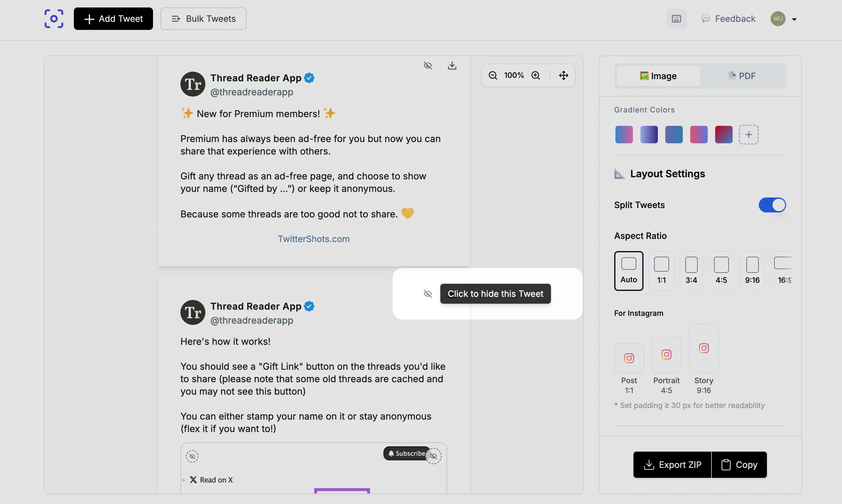Hide the Subscribe button using its eye toggle
Viewport: 842px width, 504px height.
pyautogui.click(x=434, y=456)
